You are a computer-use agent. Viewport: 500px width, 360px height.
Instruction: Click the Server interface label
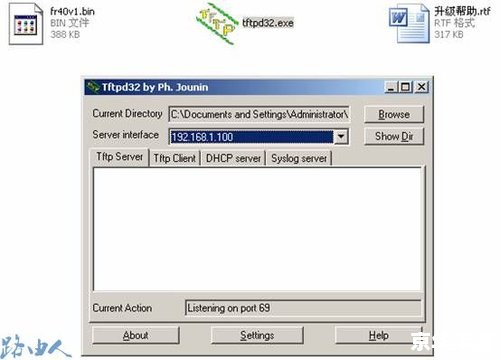pos(126,135)
